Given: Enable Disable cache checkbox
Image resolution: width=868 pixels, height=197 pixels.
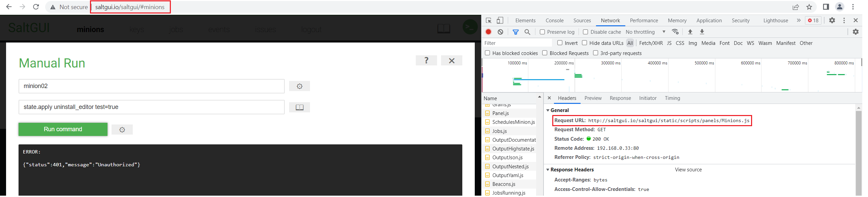Looking at the screenshot, I should pos(585,32).
